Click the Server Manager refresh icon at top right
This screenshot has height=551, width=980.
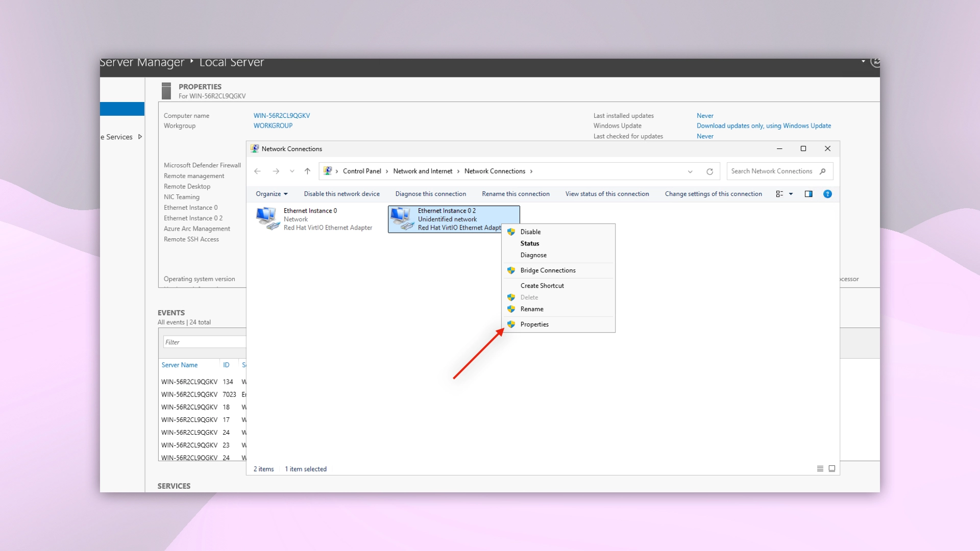(874, 61)
